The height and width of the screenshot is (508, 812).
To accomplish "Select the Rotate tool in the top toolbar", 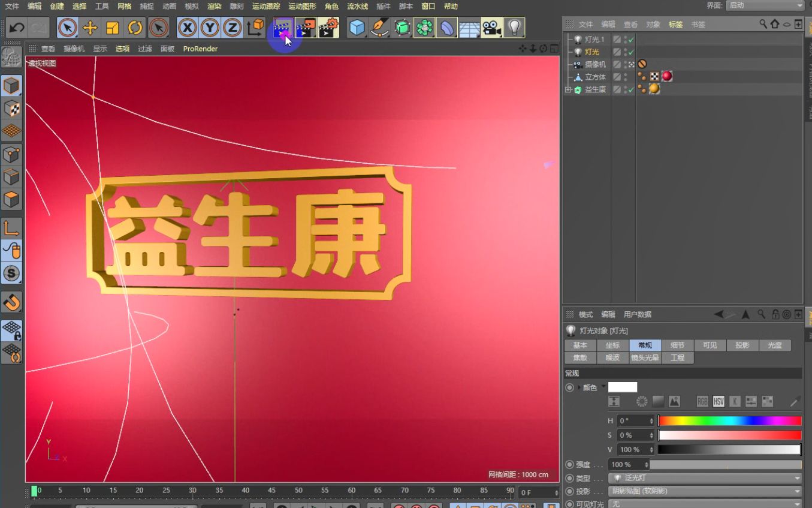I will click(135, 27).
